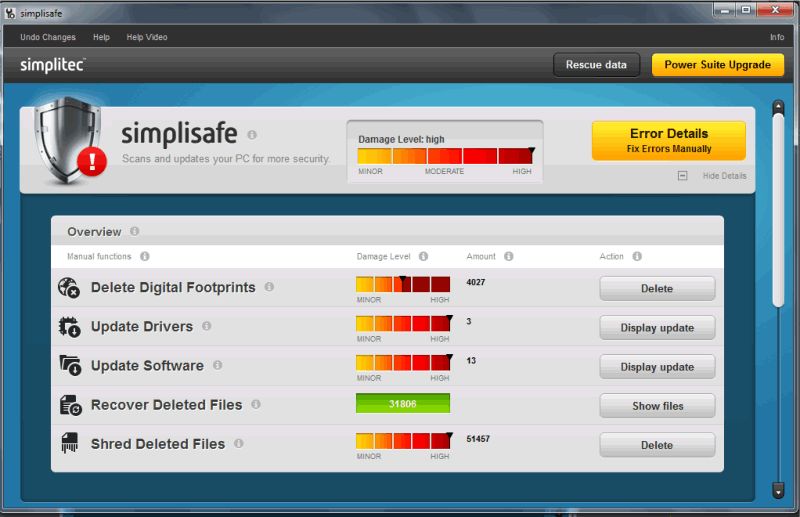
Task: Click the Update Software label
Action: point(147,365)
